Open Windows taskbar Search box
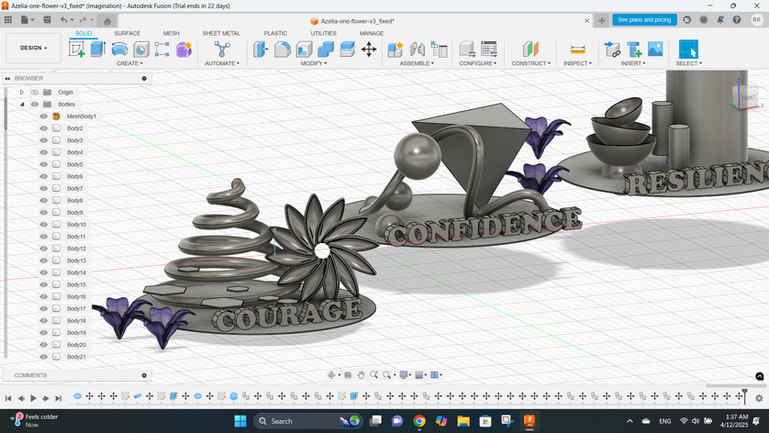 tap(308, 421)
